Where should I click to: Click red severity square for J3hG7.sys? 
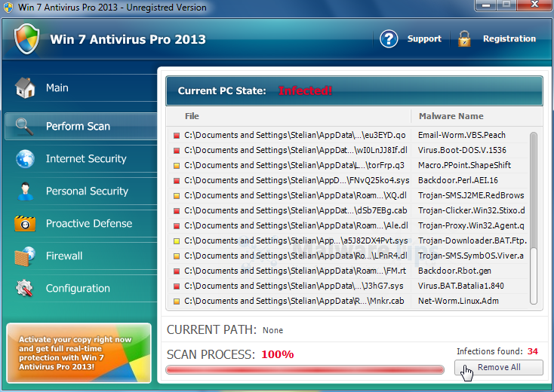point(177,286)
